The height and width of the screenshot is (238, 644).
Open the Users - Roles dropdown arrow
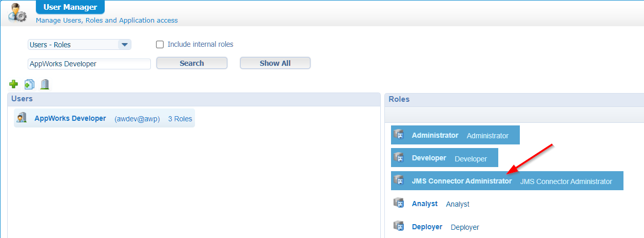(124, 45)
